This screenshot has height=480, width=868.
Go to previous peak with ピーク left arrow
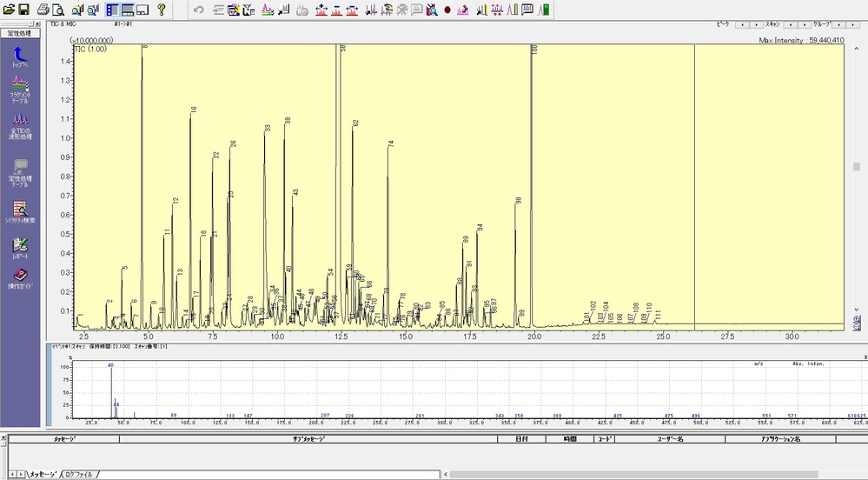click(743, 24)
